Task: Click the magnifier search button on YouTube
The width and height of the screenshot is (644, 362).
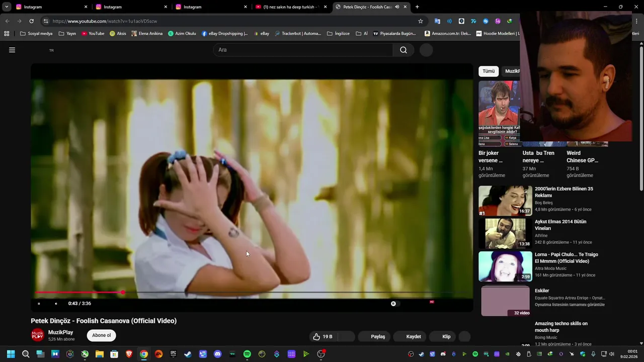Action: pyautogui.click(x=404, y=50)
